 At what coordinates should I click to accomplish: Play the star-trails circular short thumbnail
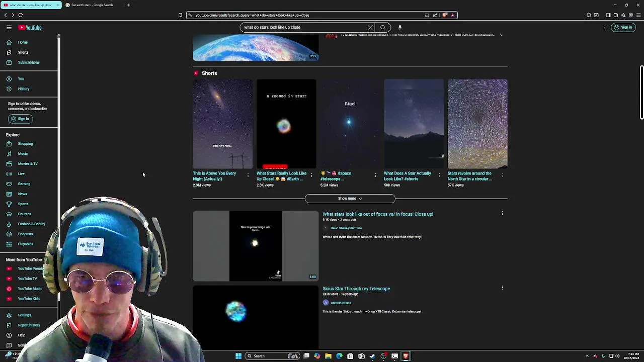[477, 124]
